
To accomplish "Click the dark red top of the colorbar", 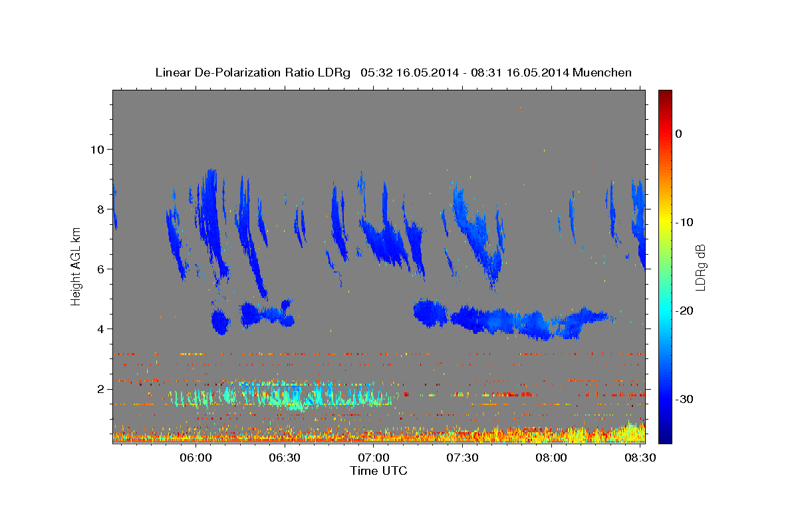I will tap(665, 94).
